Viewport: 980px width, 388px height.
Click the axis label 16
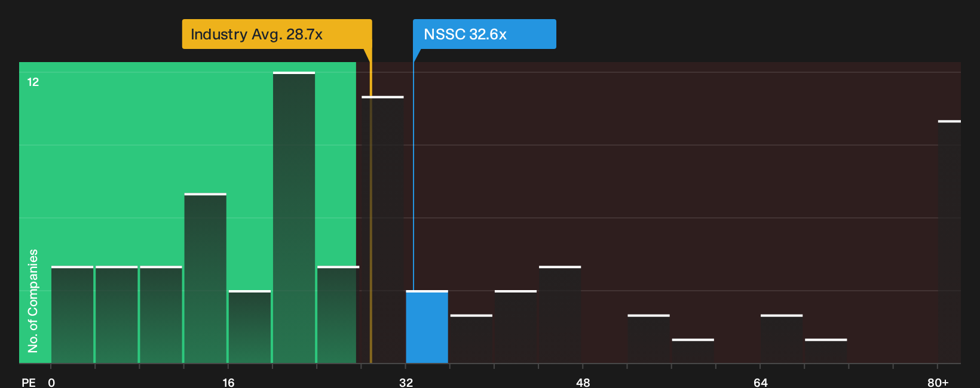tap(228, 382)
